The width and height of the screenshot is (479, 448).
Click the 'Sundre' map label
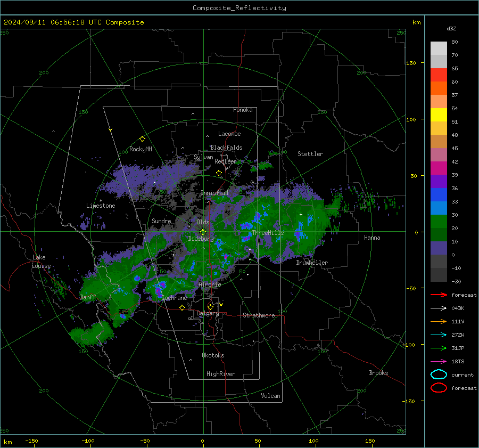point(161,221)
